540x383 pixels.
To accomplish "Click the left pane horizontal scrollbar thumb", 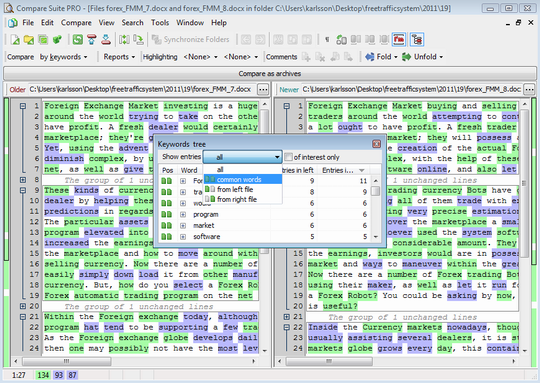I will tap(67, 361).
